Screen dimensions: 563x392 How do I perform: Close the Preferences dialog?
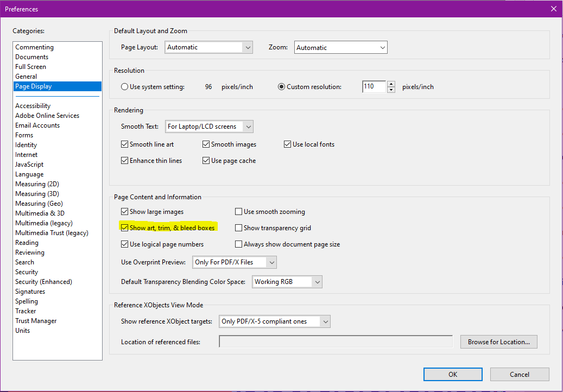click(554, 9)
